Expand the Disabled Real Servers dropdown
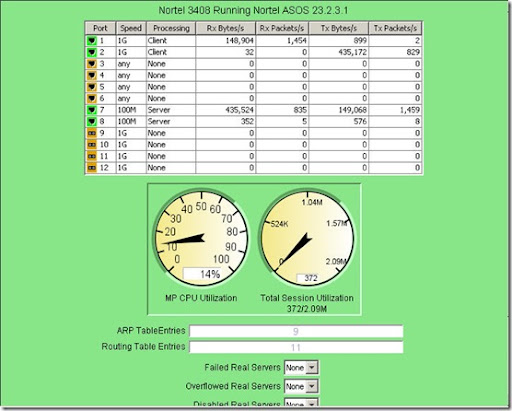Screen dimensions: 512x411 [x=301, y=403]
